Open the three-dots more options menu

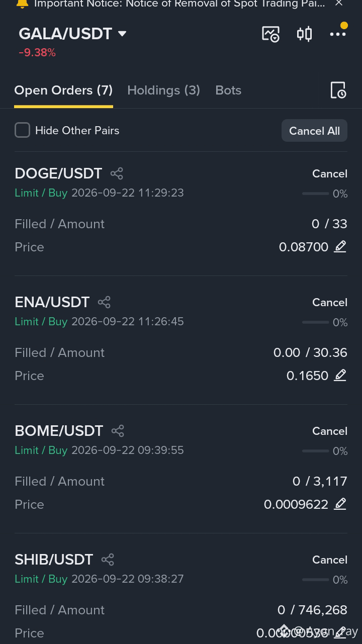click(x=338, y=34)
